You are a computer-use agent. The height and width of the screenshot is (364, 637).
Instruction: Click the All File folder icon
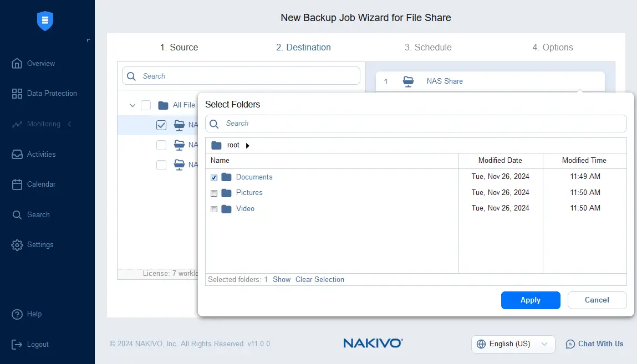[164, 105]
